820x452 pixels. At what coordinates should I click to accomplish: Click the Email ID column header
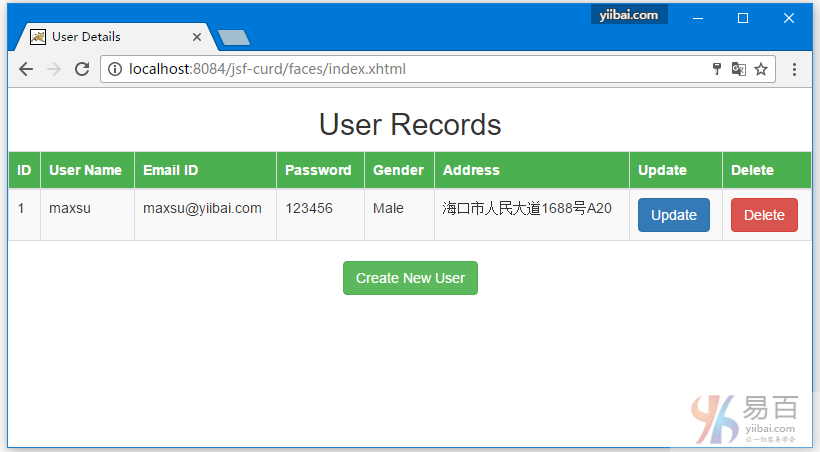170,170
